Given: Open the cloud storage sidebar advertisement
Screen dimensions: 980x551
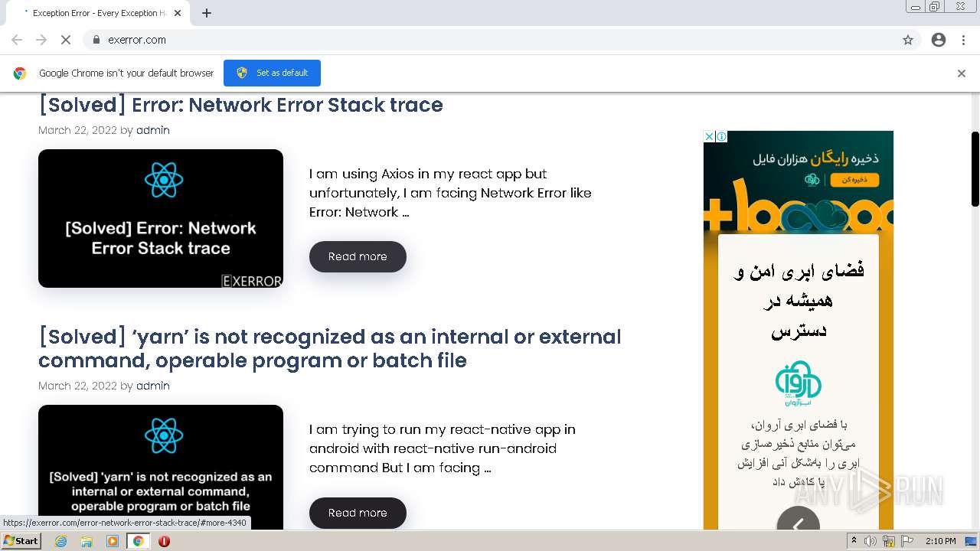Looking at the screenshot, I should click(x=799, y=330).
